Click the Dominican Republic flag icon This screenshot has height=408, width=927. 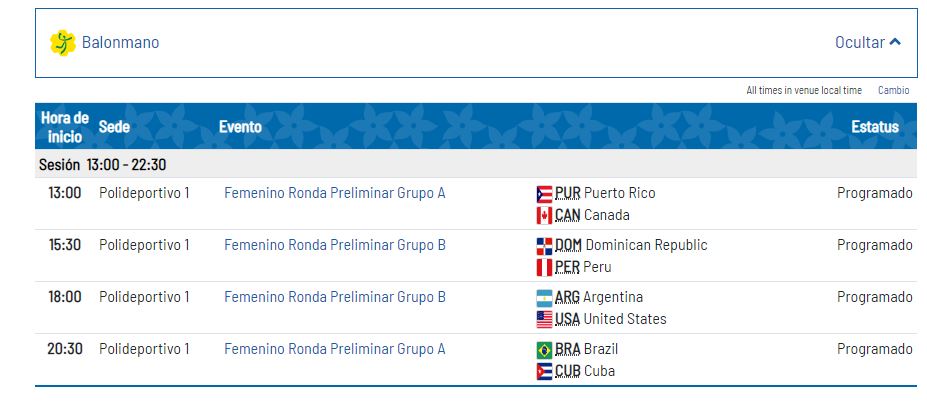click(x=544, y=246)
